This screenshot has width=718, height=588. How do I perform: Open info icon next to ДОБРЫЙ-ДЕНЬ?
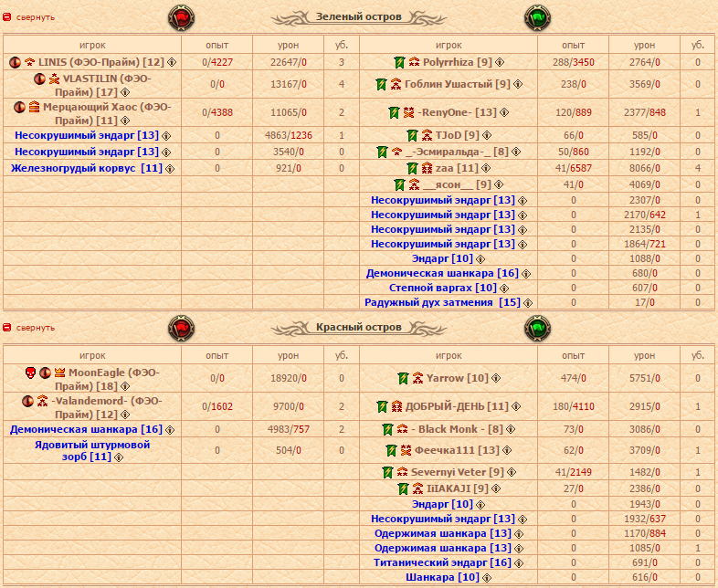[516, 406]
